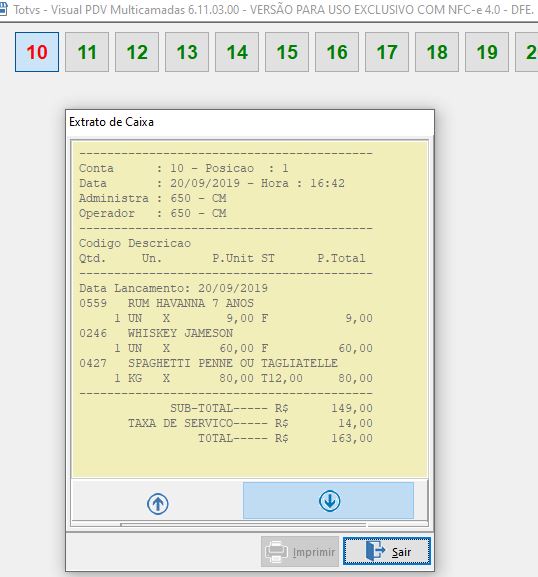Click the 'Codigo Descricao' header line
Viewport: 538px width, 577px height.
[x=135, y=243]
